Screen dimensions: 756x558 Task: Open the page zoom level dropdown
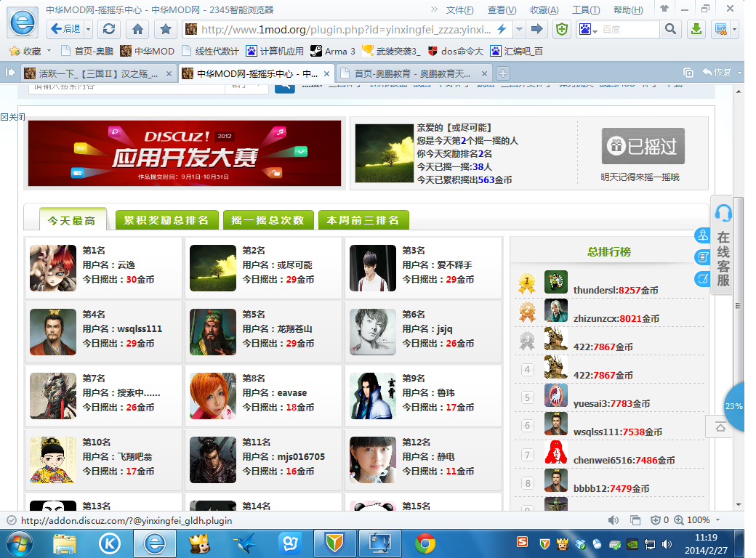[x=720, y=520]
